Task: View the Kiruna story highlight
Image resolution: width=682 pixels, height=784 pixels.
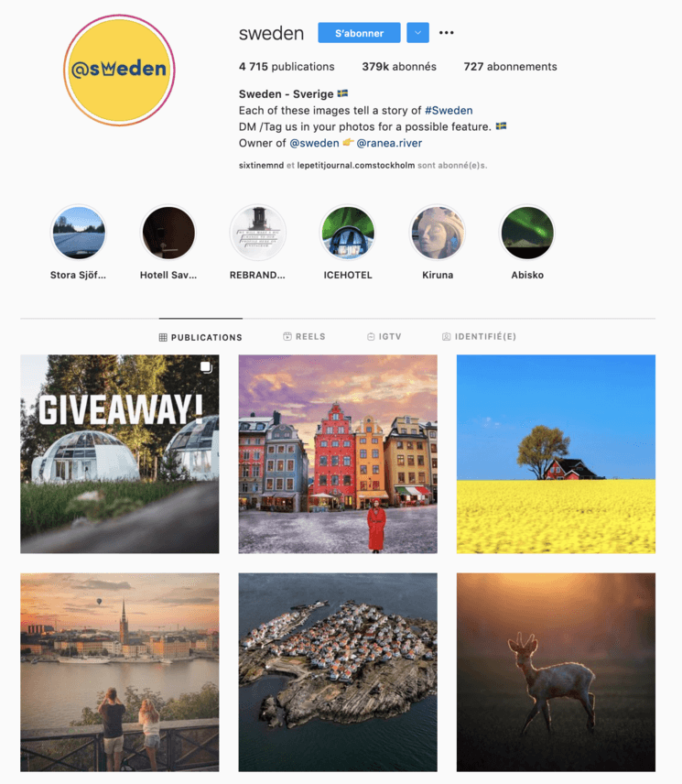Action: point(438,233)
